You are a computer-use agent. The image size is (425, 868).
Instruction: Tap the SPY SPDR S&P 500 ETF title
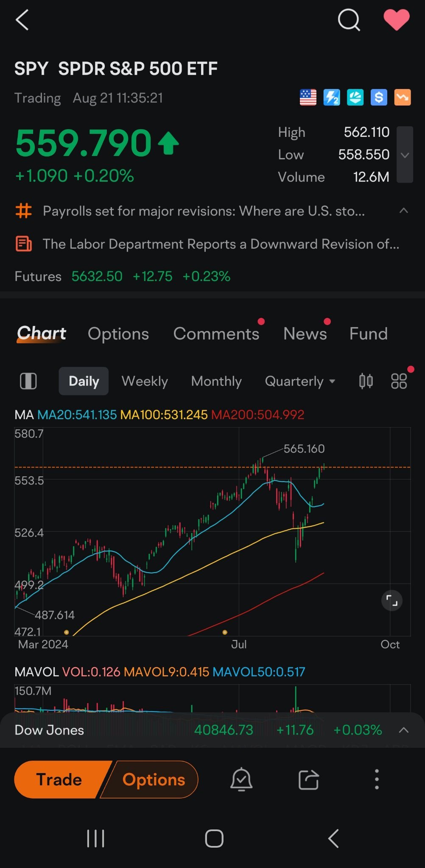click(116, 69)
